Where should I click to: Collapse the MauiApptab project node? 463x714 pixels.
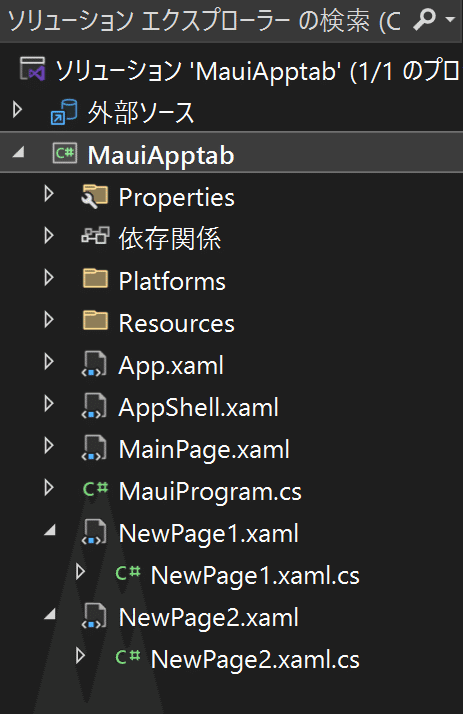point(18,153)
